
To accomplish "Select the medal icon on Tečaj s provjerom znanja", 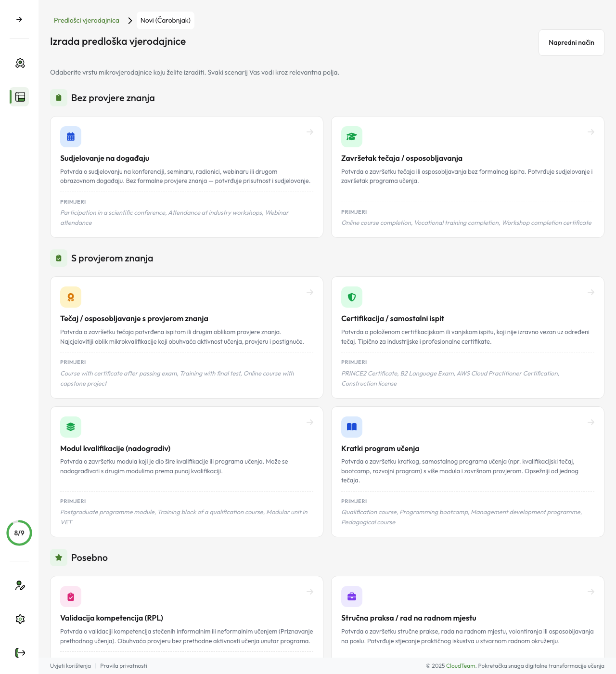I will click(x=71, y=297).
